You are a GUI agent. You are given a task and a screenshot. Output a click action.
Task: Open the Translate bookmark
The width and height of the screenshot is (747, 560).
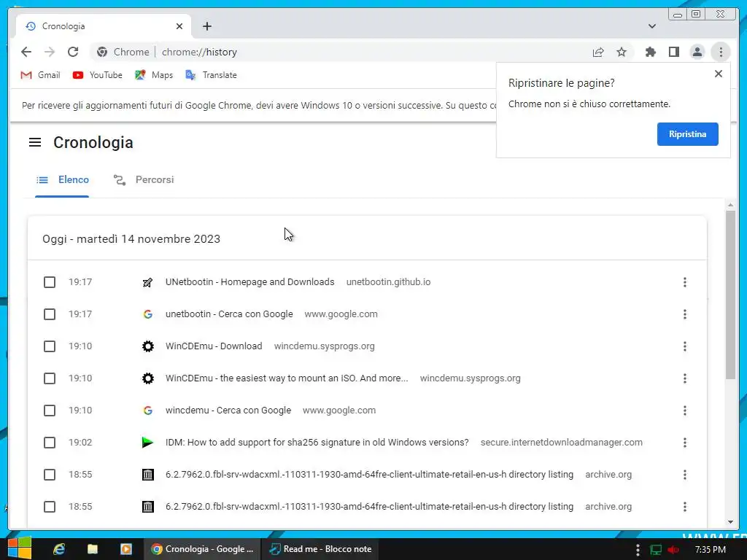[x=211, y=75]
